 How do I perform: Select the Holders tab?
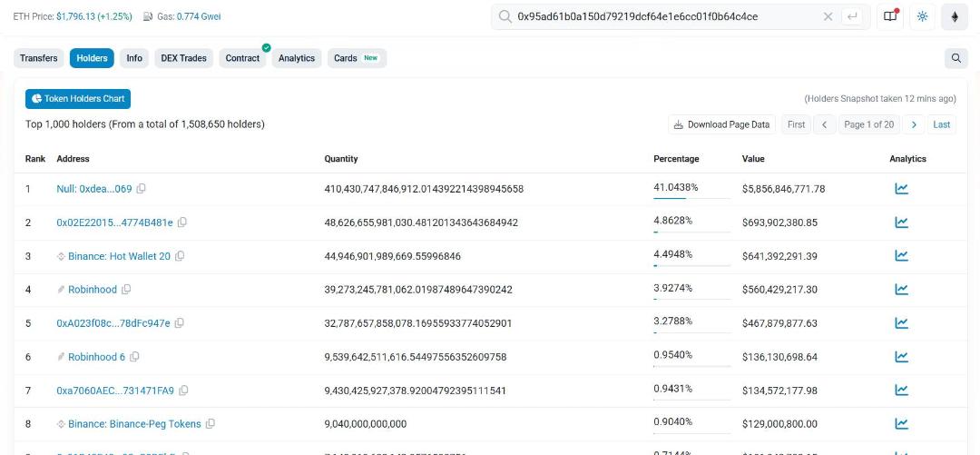[92, 58]
